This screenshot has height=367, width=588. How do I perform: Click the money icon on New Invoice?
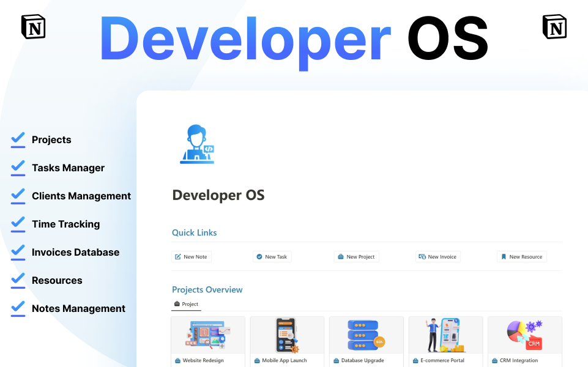click(422, 257)
